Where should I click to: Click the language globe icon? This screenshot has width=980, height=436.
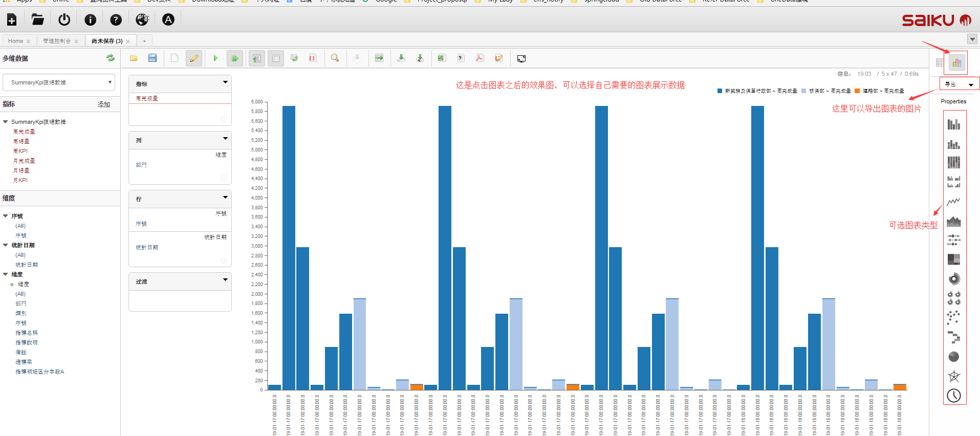(x=142, y=19)
